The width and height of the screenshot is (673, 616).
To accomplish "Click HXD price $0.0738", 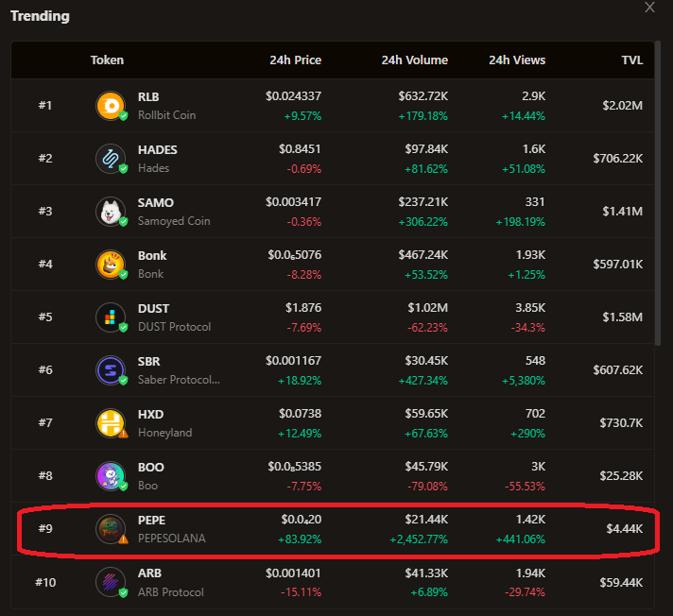I will click(x=300, y=414).
